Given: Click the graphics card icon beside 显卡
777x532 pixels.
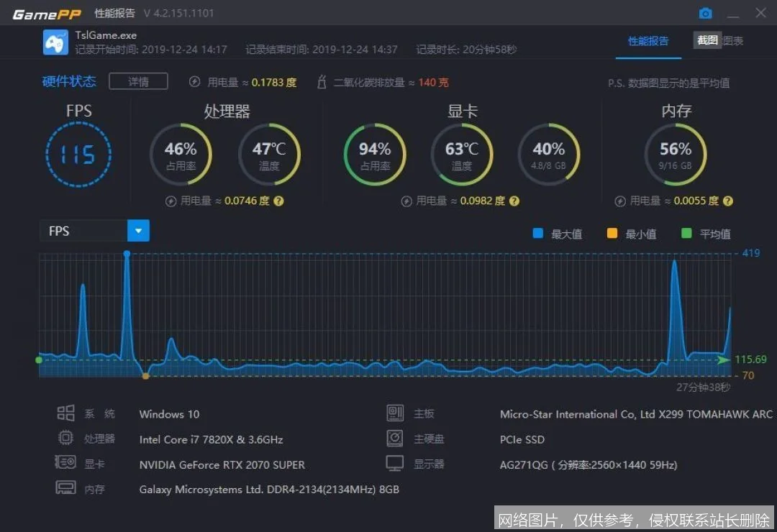Looking at the screenshot, I should tap(65, 462).
